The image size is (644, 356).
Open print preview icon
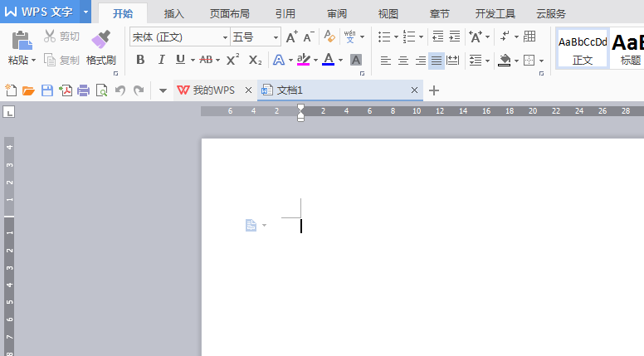pos(101,90)
